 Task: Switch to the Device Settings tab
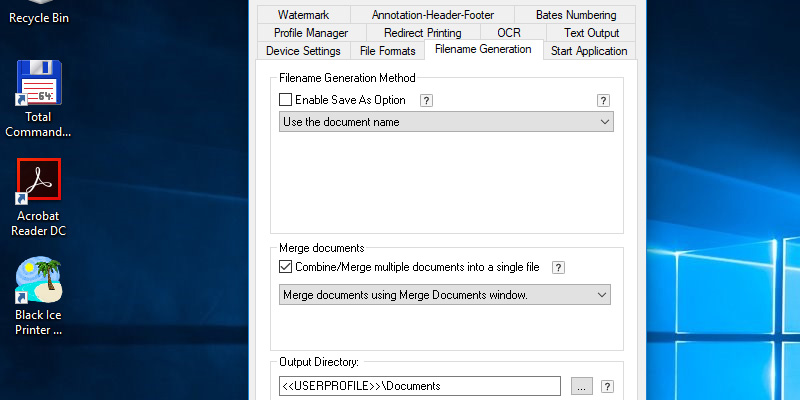click(303, 51)
